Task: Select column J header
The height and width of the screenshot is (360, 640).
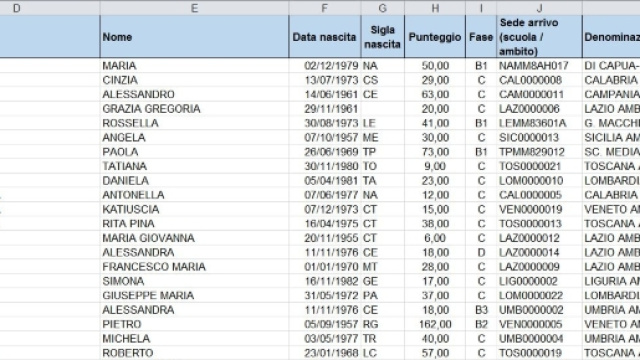Action: tap(540, 8)
